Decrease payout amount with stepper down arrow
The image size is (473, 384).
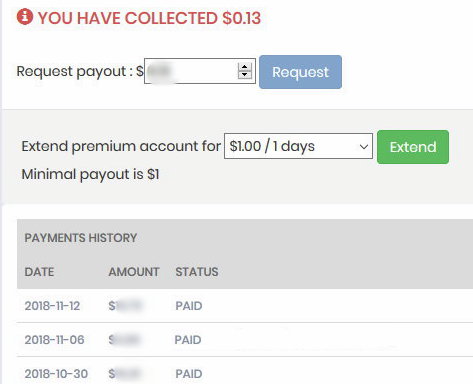pos(244,75)
